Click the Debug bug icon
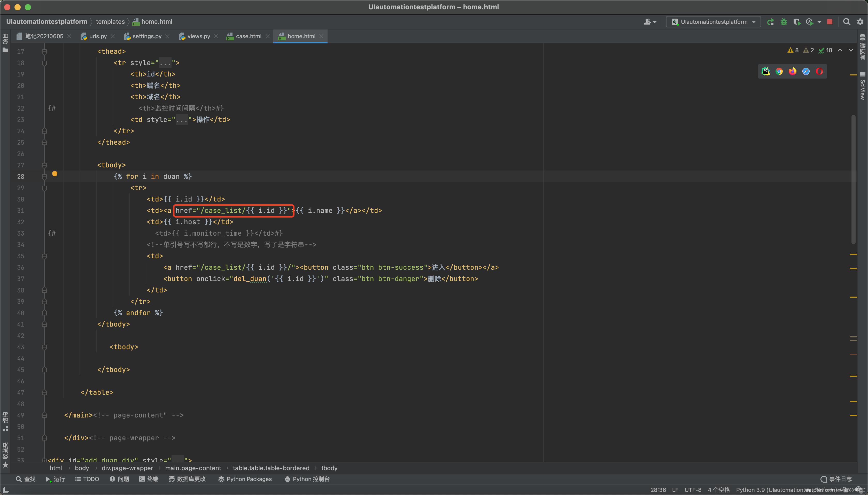The image size is (868, 495). [x=784, y=22]
